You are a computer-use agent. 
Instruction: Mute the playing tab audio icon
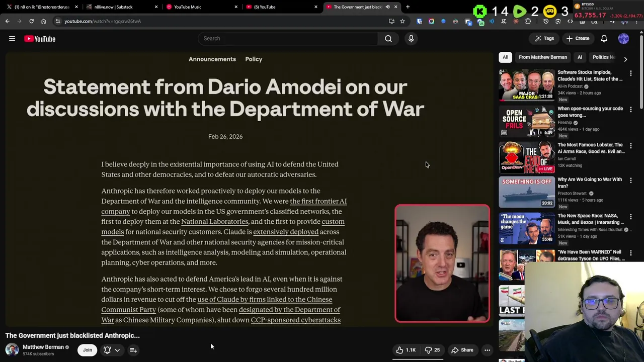[387, 7]
